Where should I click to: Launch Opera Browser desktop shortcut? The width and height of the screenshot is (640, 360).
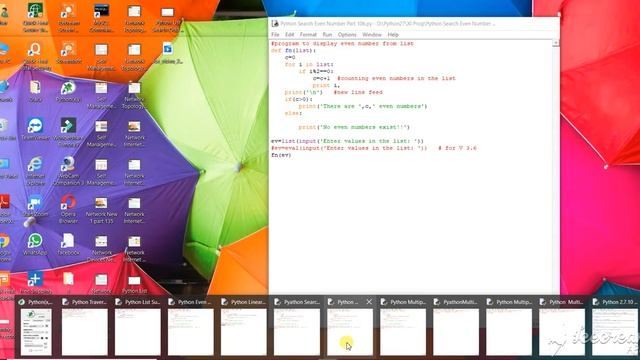[68, 209]
